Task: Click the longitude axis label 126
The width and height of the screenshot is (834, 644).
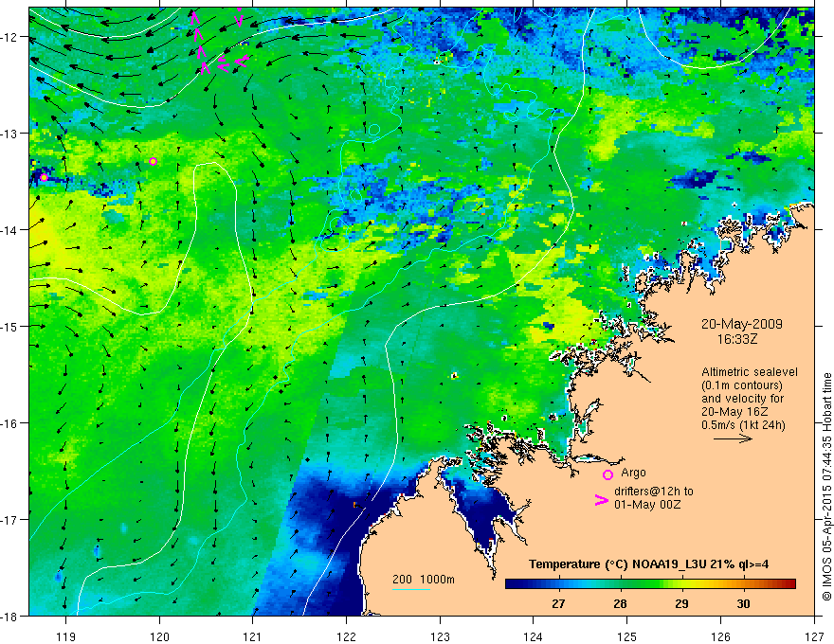Action: (x=720, y=636)
